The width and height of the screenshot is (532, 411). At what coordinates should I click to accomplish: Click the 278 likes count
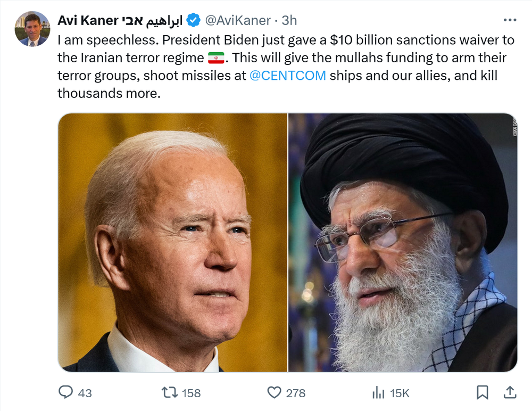pyautogui.click(x=295, y=393)
